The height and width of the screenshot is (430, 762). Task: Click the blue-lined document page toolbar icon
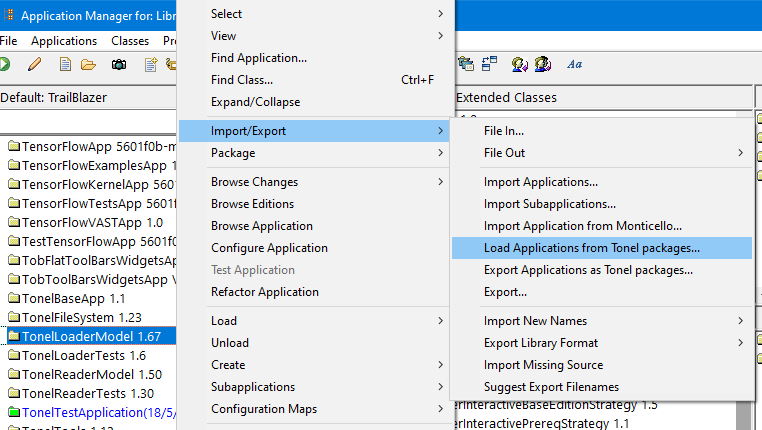65,65
